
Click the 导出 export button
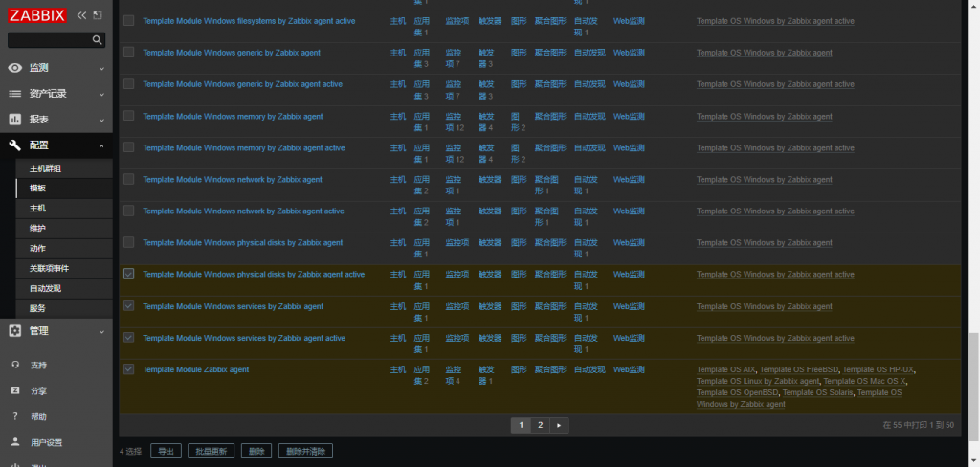point(166,451)
